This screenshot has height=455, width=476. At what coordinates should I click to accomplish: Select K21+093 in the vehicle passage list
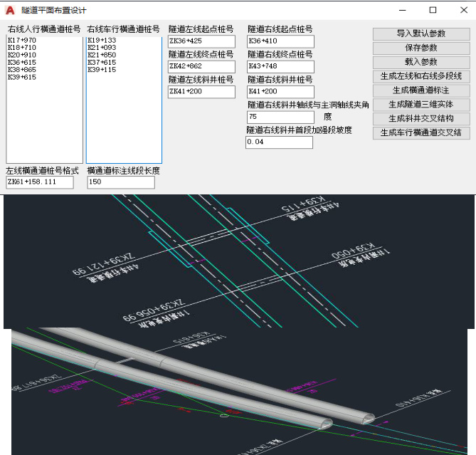point(102,48)
